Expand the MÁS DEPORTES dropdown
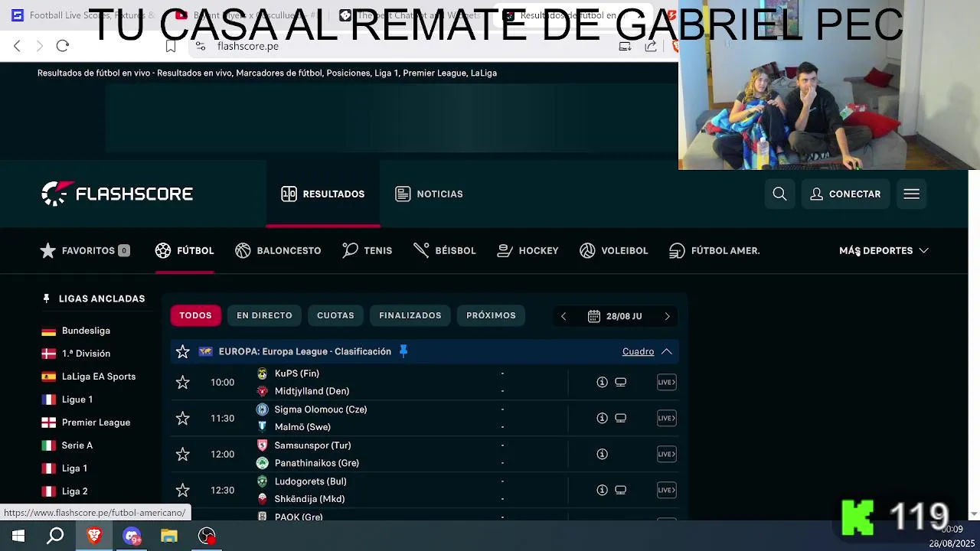This screenshot has width=980, height=551. [x=884, y=250]
